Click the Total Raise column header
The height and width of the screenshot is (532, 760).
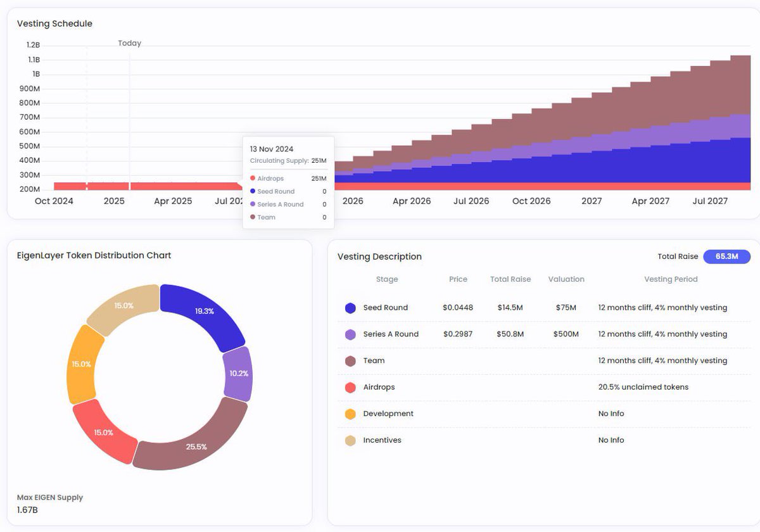(510, 279)
